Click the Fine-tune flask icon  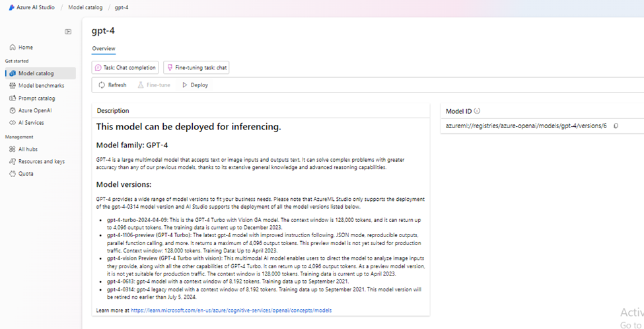(141, 85)
